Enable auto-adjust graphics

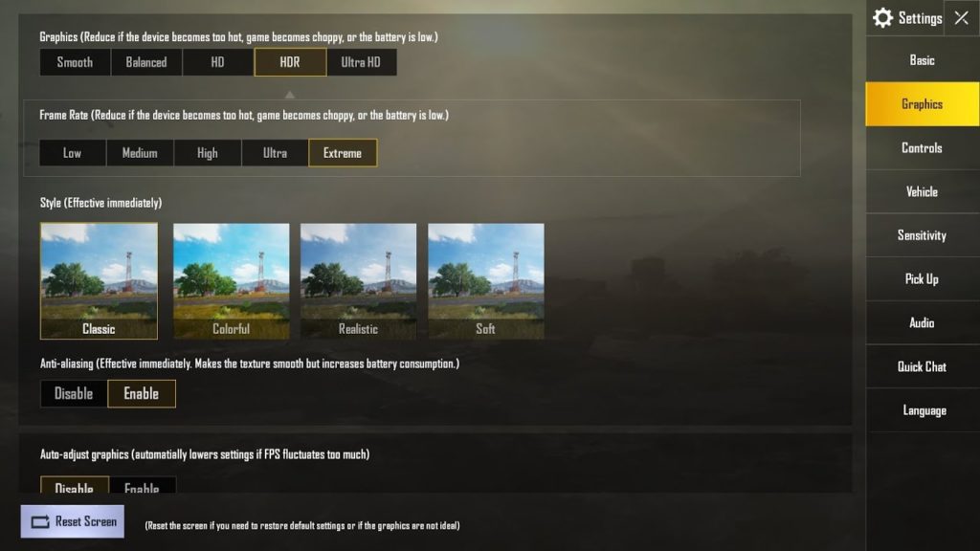142,485
